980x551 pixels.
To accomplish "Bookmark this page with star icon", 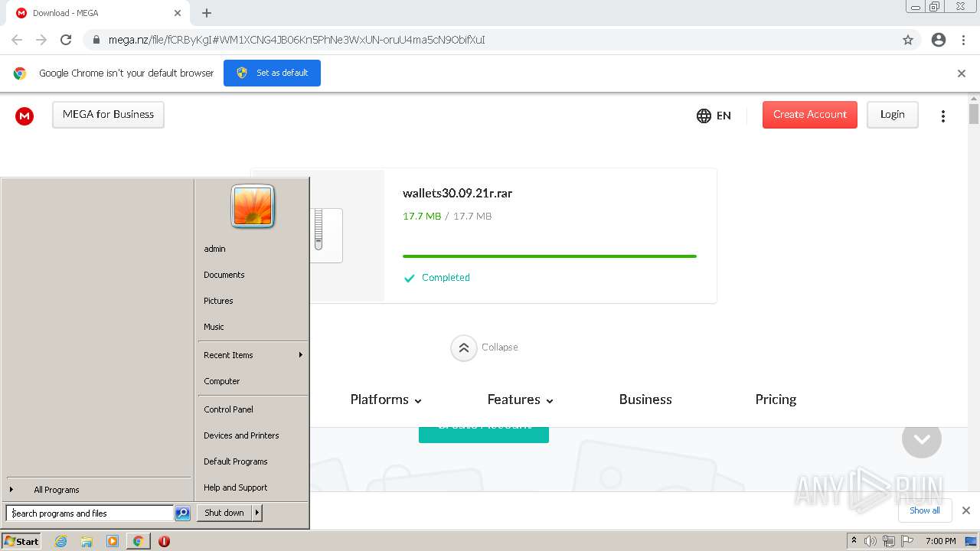I will (908, 40).
